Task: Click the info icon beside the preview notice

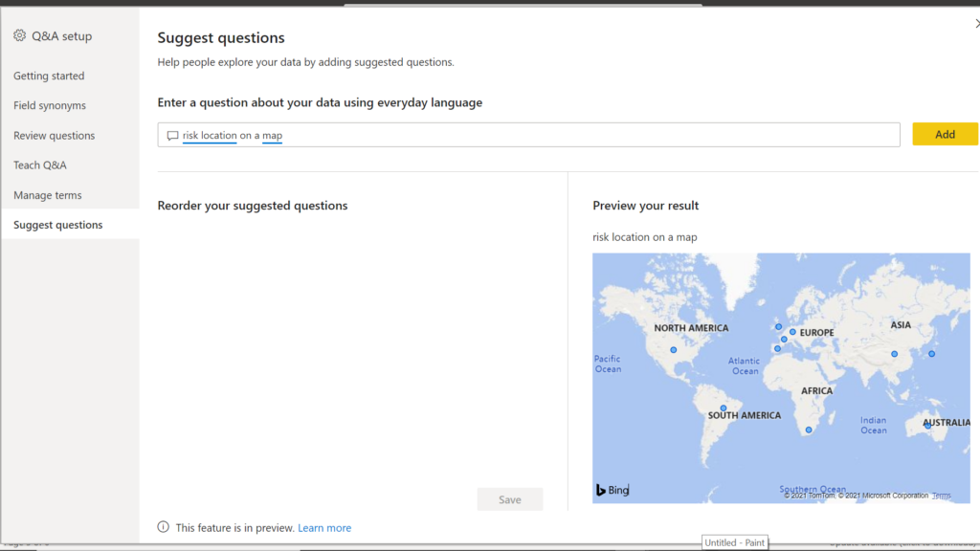Action: click(164, 527)
